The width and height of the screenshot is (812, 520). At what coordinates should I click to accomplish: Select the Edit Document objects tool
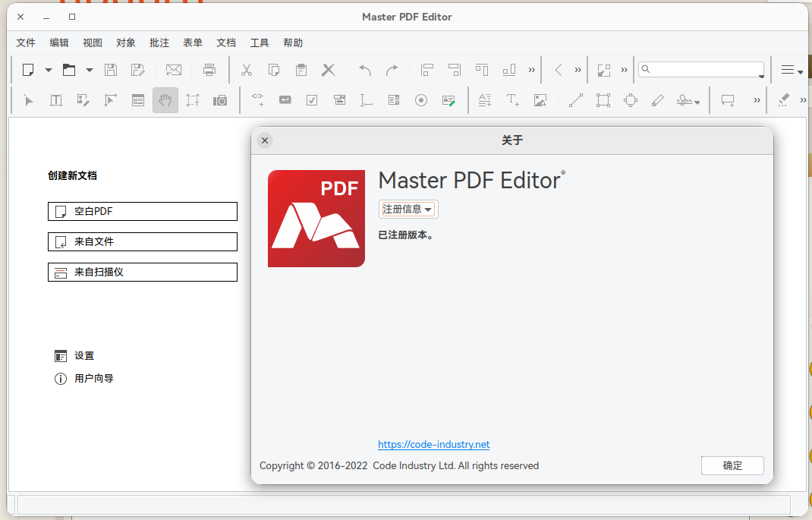click(83, 100)
